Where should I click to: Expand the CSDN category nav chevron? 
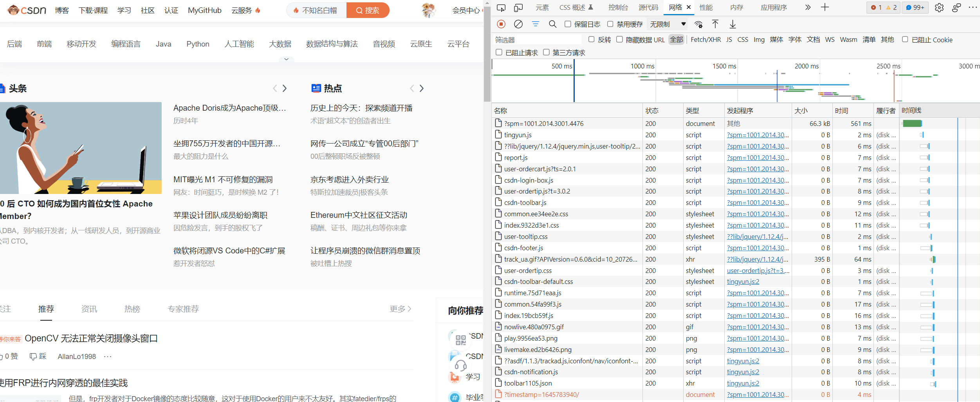coord(286,59)
